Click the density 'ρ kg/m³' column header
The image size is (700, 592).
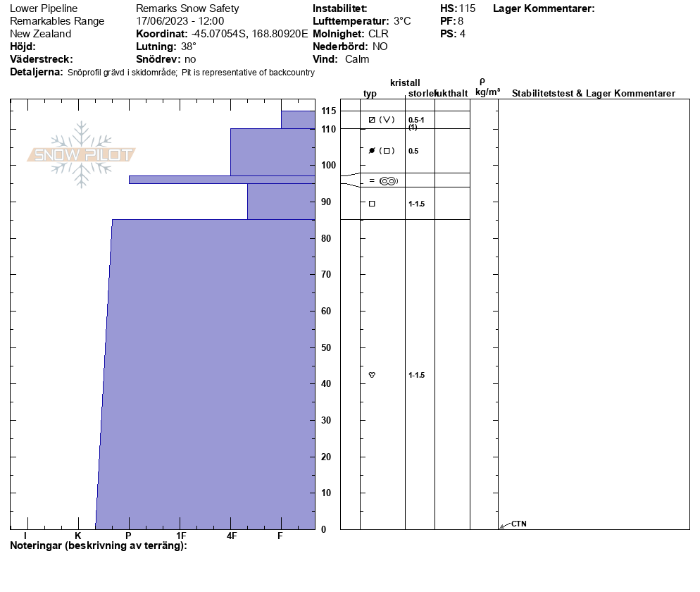(x=487, y=87)
